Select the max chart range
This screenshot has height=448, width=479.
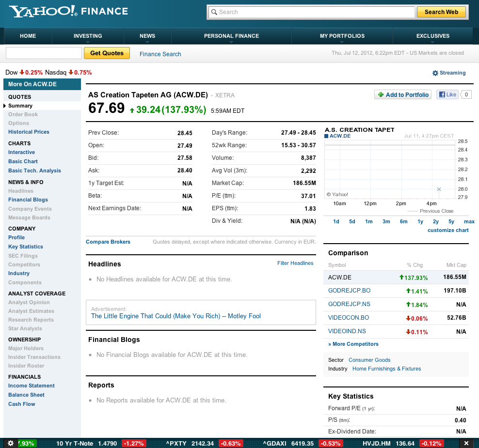click(469, 221)
